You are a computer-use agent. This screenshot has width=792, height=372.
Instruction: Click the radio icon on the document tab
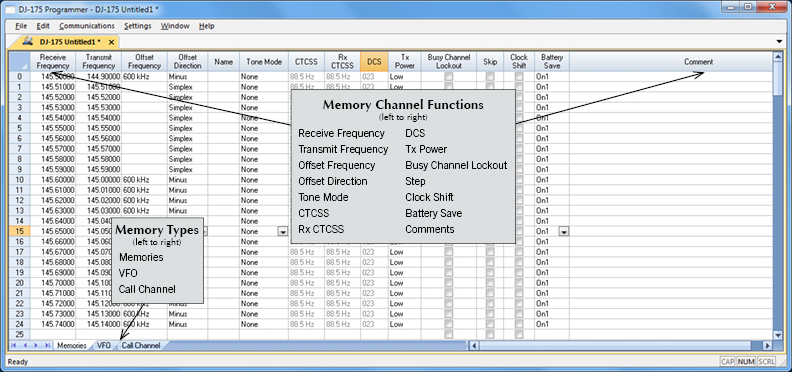tap(28, 41)
